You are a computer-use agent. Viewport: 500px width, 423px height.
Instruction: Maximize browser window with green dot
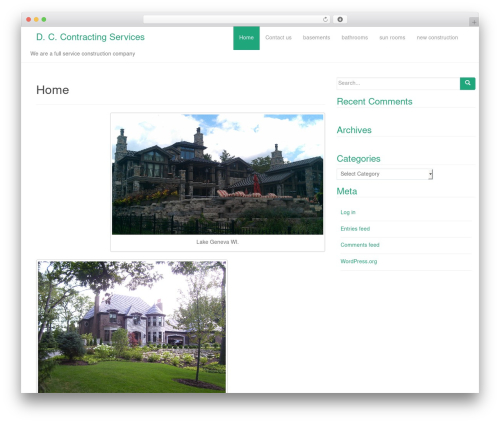[44, 20]
